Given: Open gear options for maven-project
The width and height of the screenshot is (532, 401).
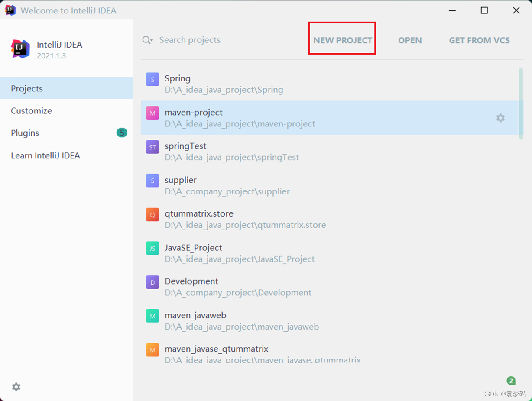Looking at the screenshot, I should coord(500,118).
